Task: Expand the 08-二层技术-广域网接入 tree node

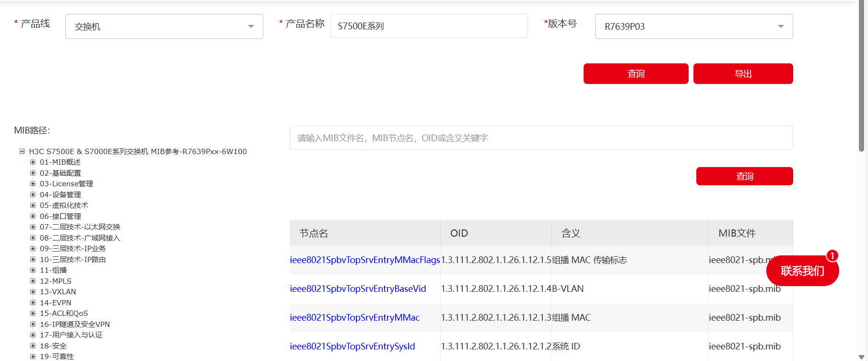Action: click(33, 238)
